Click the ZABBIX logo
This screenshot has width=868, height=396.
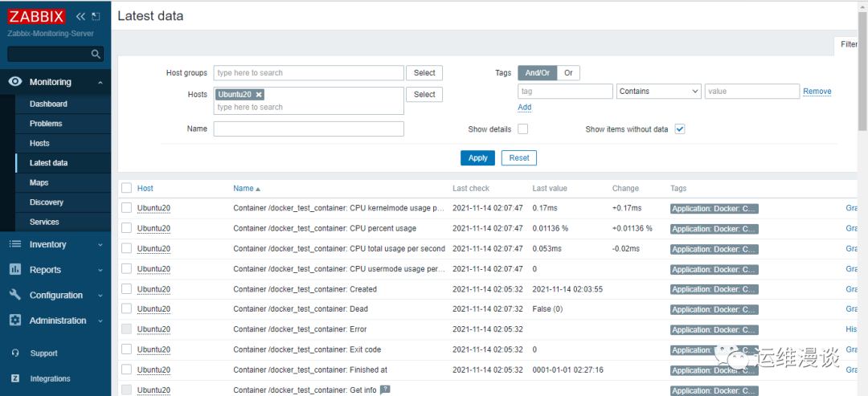tap(37, 16)
